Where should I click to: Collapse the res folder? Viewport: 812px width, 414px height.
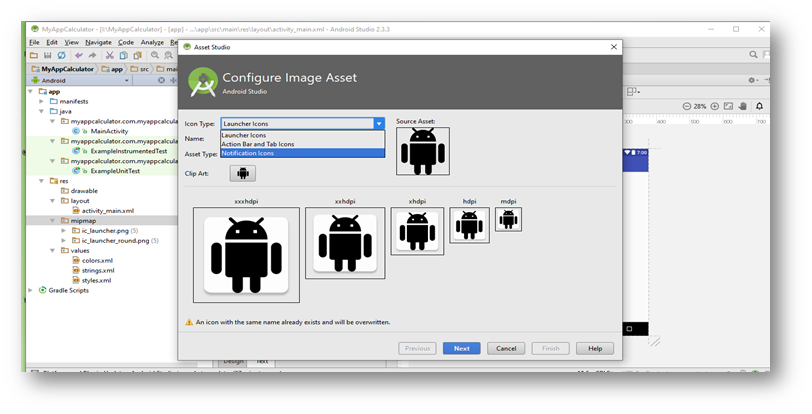coord(41,181)
